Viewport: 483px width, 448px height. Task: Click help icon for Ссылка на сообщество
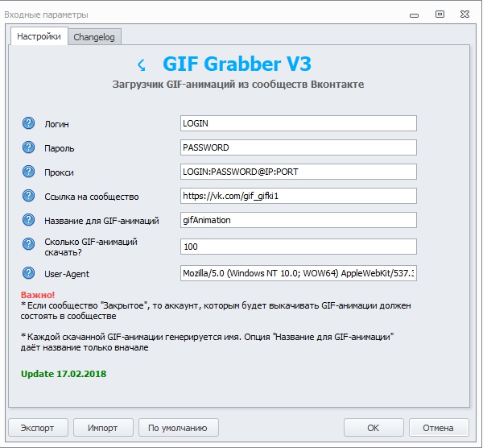click(x=29, y=196)
